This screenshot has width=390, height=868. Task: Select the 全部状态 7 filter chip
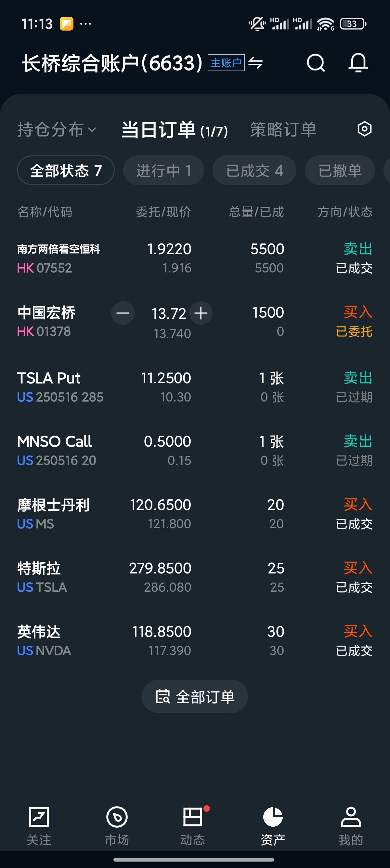[66, 170]
